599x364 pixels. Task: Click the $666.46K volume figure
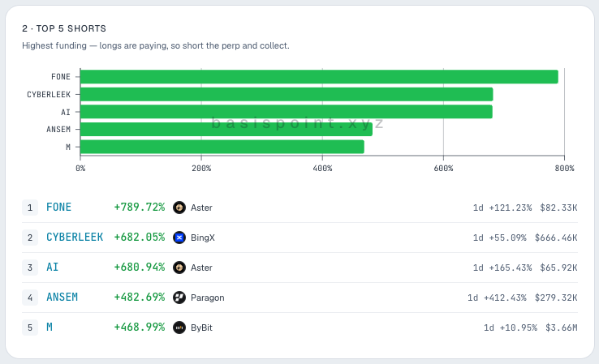coord(556,238)
